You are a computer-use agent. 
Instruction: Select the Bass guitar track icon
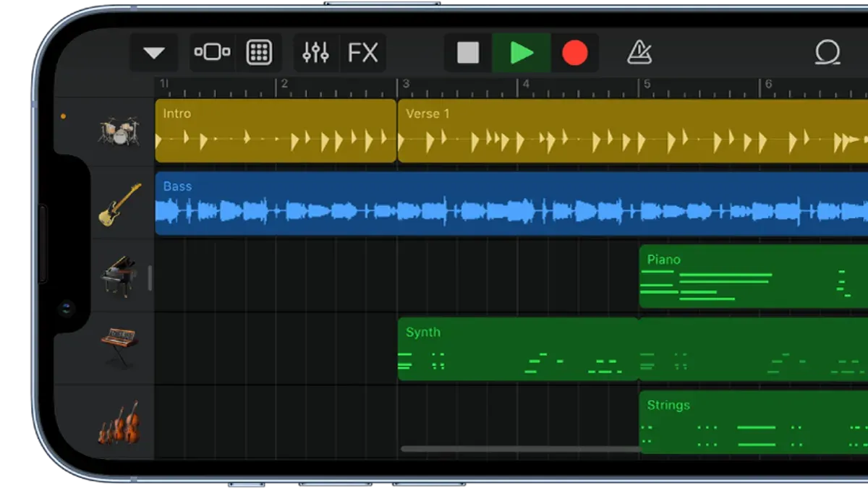[119, 205]
